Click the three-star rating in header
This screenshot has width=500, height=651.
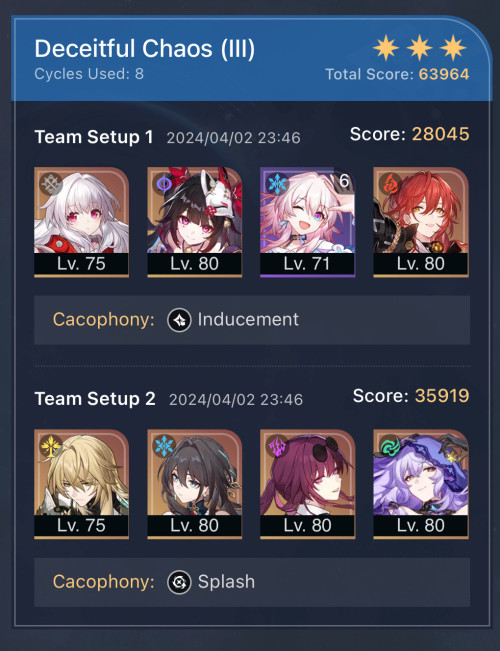pyautogui.click(x=419, y=47)
